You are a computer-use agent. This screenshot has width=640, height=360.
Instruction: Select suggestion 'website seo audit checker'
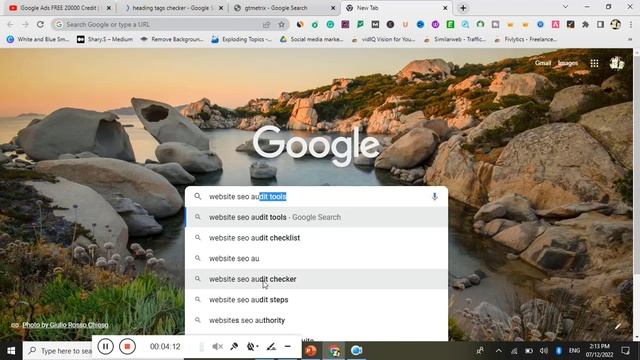click(x=317, y=279)
